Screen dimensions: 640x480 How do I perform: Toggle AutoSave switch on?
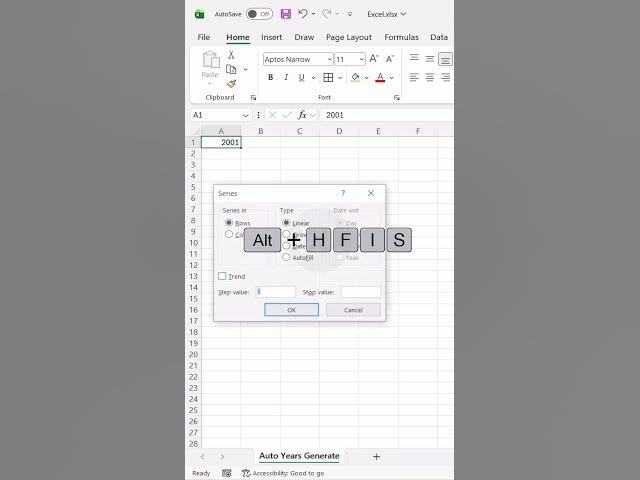259,14
